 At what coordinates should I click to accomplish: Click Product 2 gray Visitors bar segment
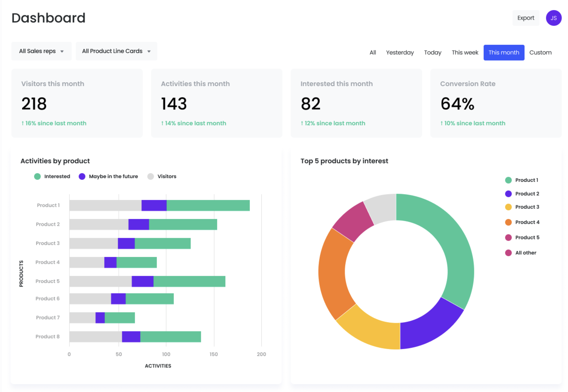99,224
